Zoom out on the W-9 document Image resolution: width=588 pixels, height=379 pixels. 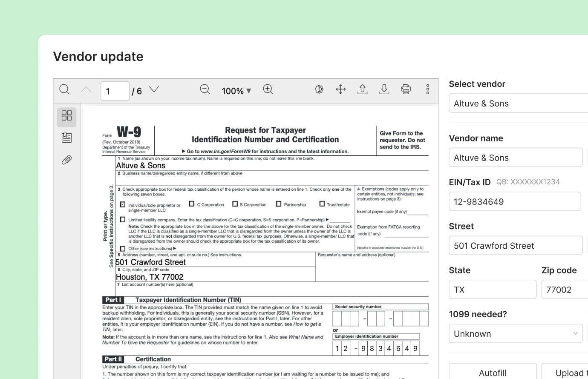[x=205, y=89]
